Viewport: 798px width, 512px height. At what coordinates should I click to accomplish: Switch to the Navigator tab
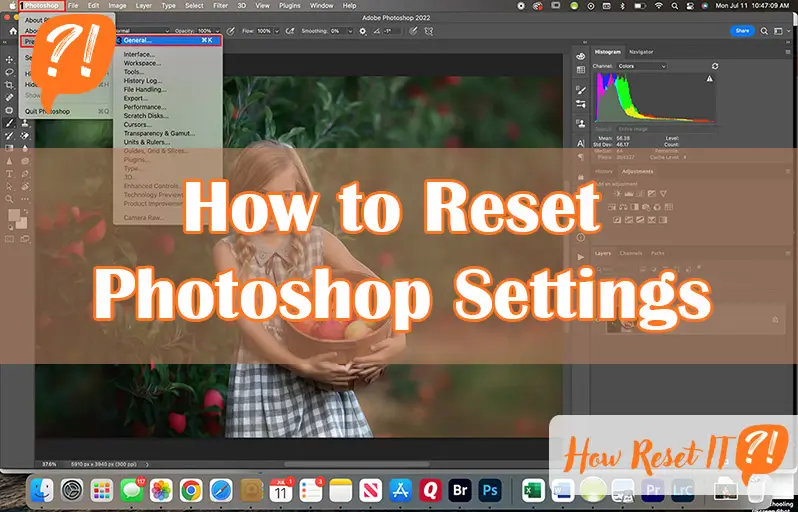(641, 52)
